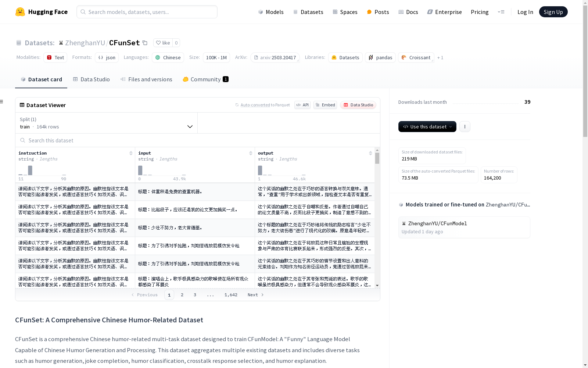Image resolution: width=588 pixels, height=368 pixels.
Task: Open the more options kebab menu
Action: point(465,127)
